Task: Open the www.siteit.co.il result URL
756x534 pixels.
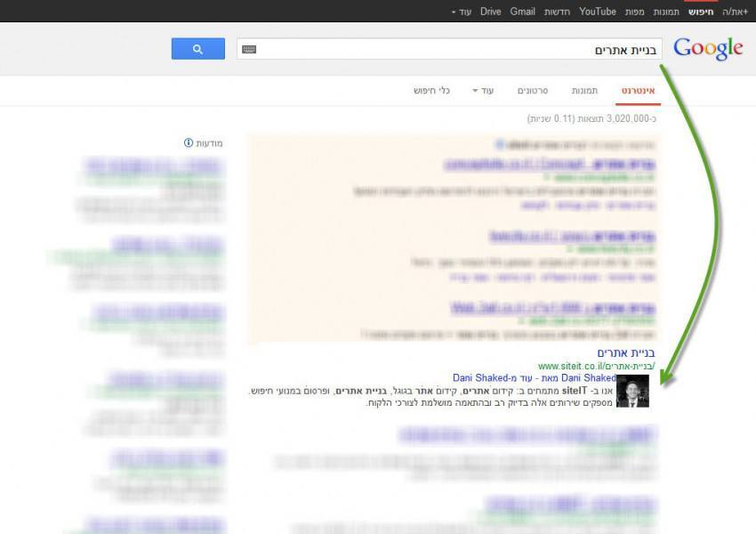Action: click(597, 366)
